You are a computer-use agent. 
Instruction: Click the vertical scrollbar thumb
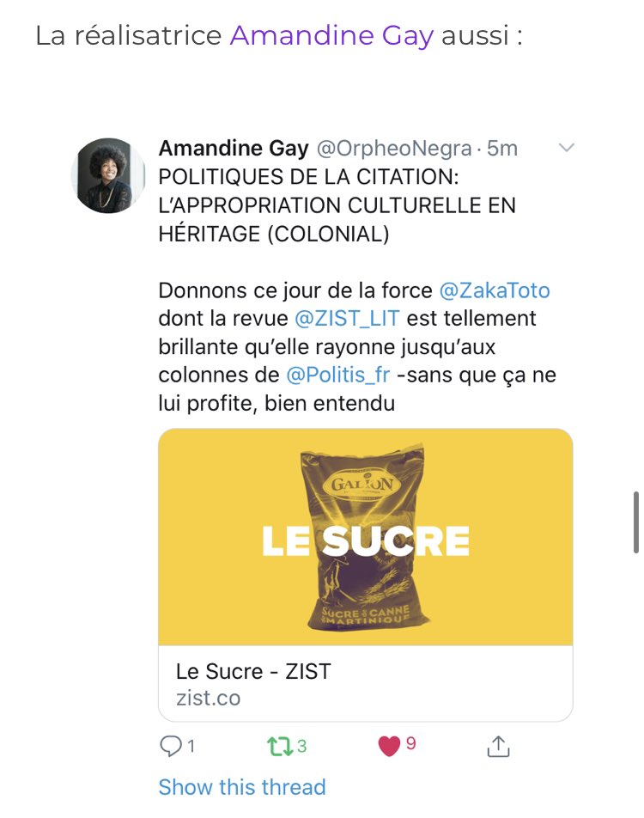click(x=635, y=522)
